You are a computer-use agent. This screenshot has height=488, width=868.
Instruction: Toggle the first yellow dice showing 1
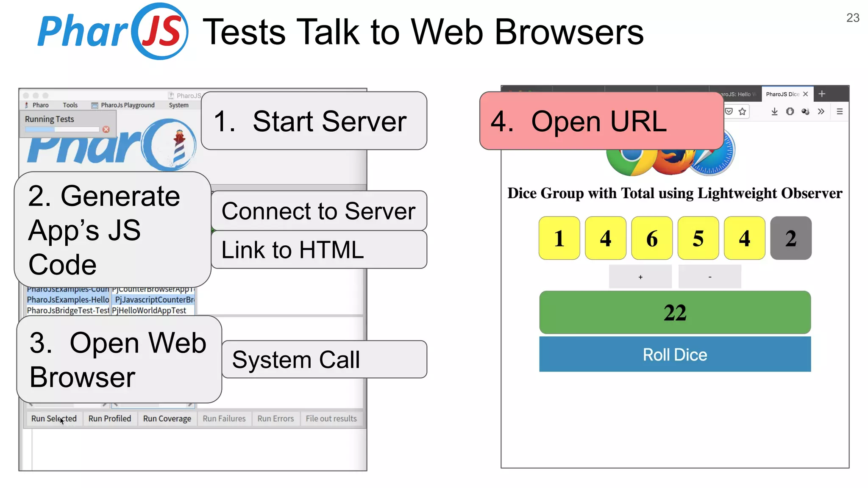[x=559, y=238]
